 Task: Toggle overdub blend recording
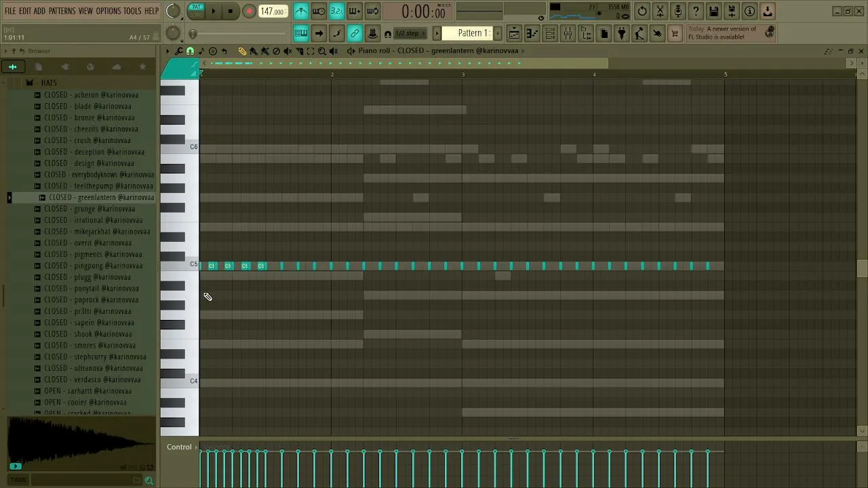[x=354, y=11]
